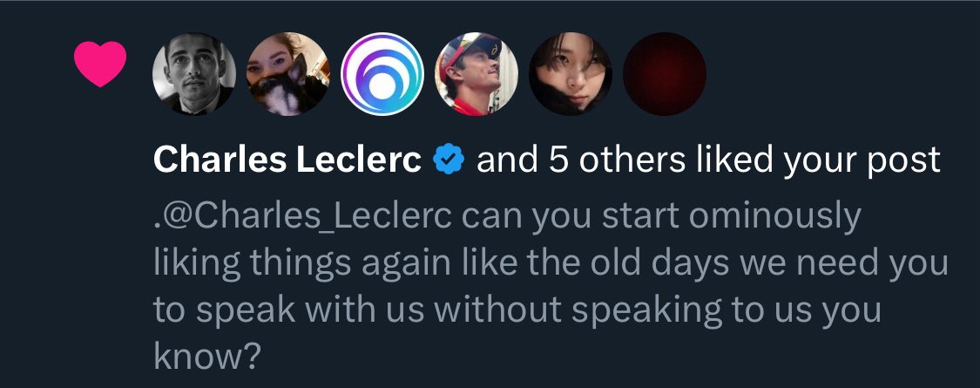Click the purple and blue swirl logo avatar
This screenshot has height=388, width=980.
pyautogui.click(x=382, y=74)
